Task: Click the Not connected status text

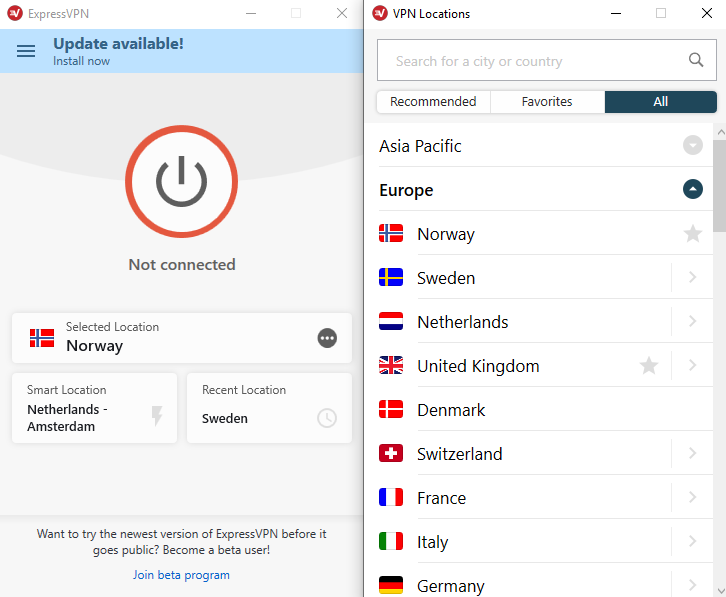Action: click(x=182, y=264)
